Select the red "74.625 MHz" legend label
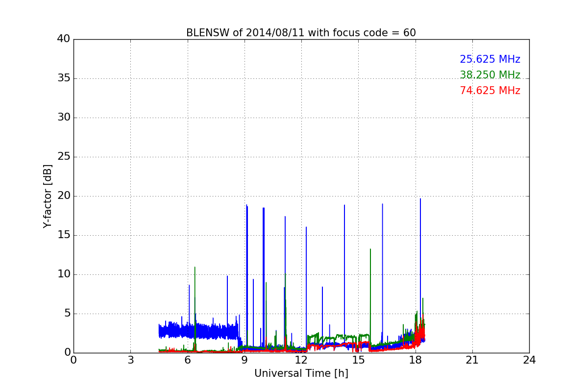 pyautogui.click(x=490, y=91)
